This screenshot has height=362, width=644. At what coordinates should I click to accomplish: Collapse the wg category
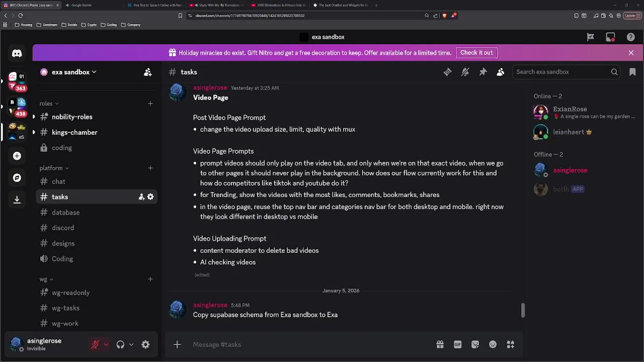click(46, 279)
